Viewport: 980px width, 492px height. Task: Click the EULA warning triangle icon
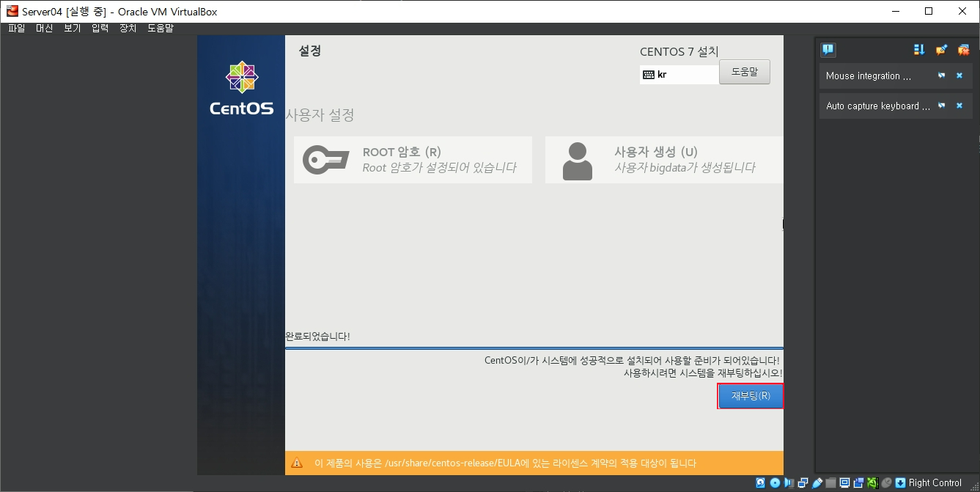(297, 463)
